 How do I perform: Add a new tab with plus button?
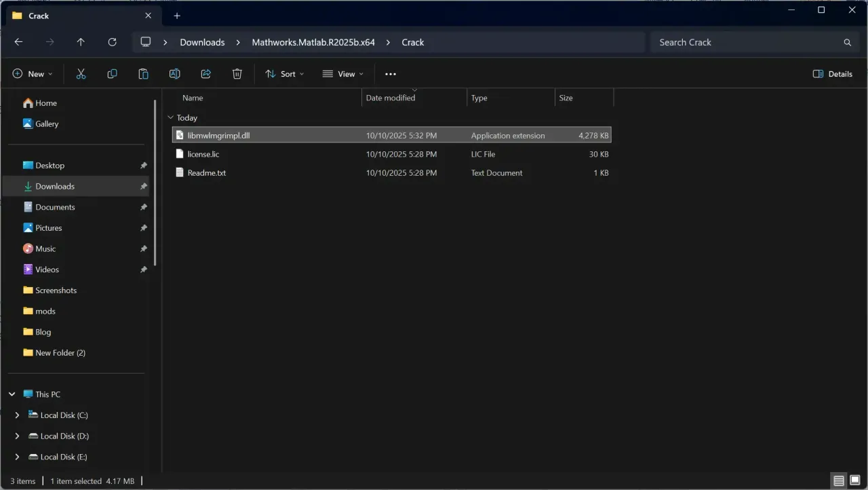click(177, 16)
